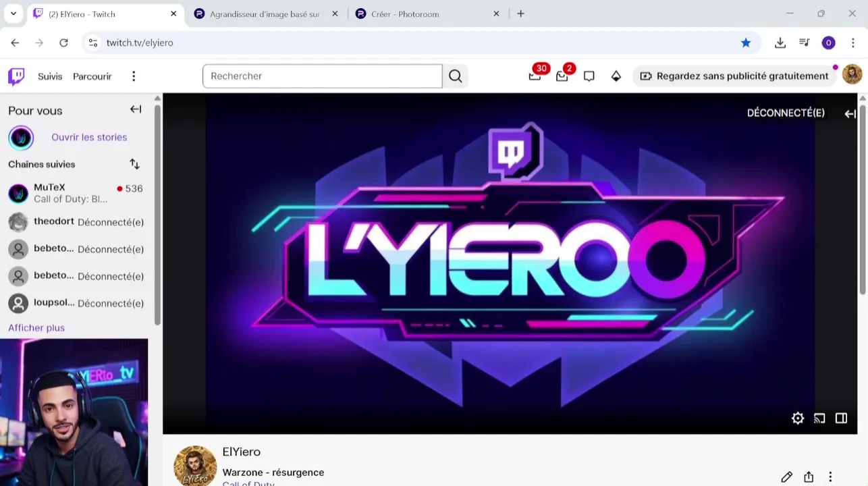This screenshot has height=486, width=868.
Task: Open the Chrome profile O avatar
Action: (x=829, y=43)
